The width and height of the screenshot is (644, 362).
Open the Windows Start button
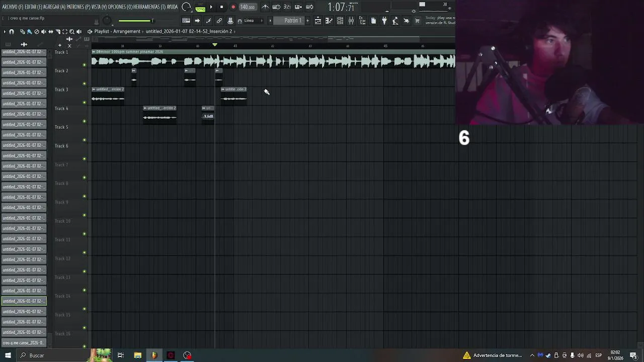[8, 355]
